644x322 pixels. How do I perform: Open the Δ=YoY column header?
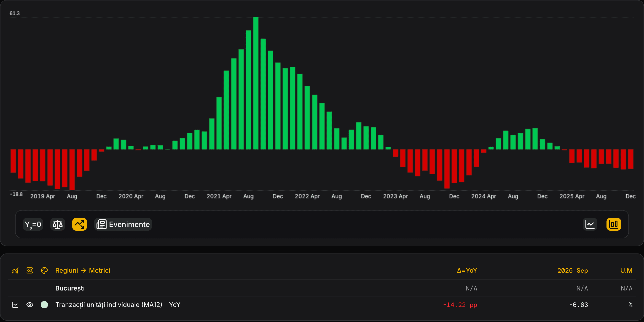click(x=467, y=270)
